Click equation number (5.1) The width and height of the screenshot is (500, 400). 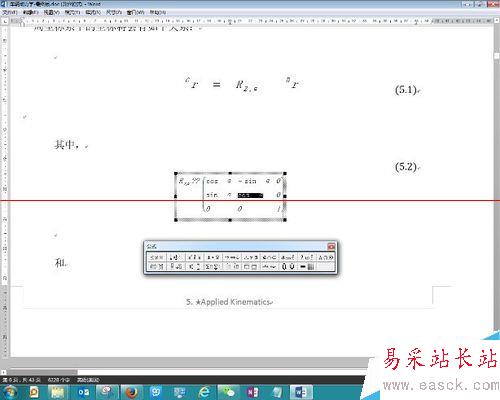click(x=406, y=90)
